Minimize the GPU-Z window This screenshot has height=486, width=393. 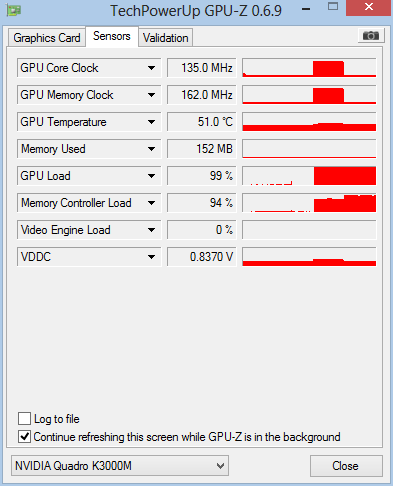306,9
